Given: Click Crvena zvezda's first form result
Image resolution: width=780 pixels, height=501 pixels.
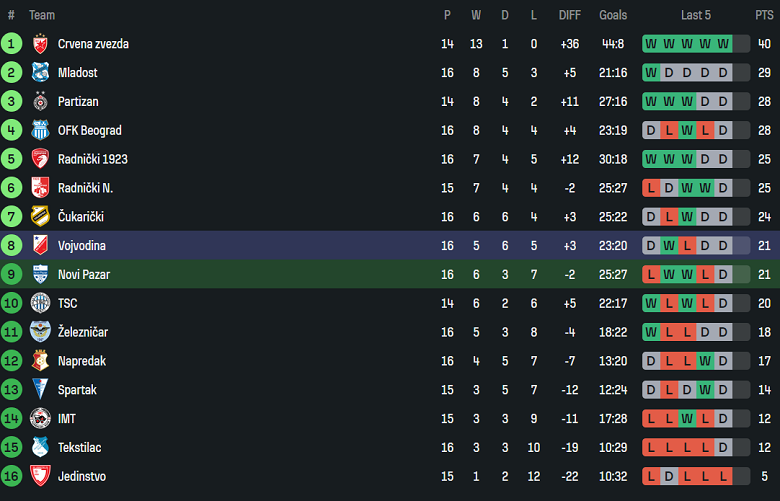Looking at the screenshot, I should click(651, 44).
